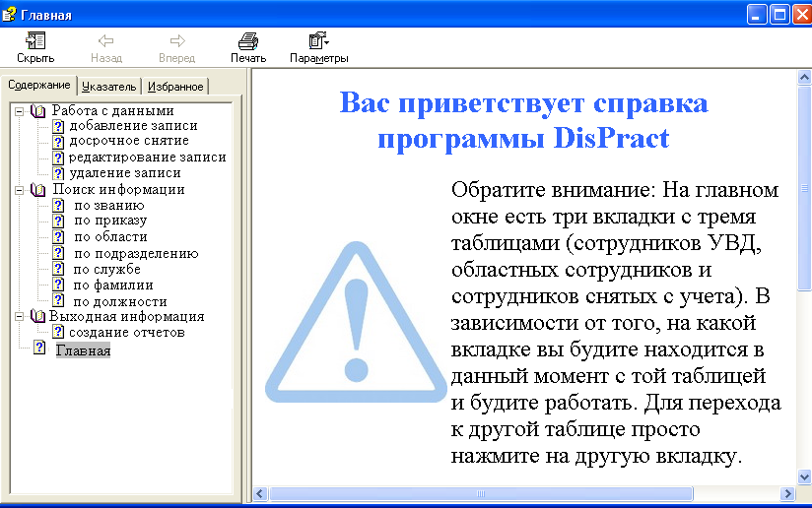The image size is (812, 508).
Task: Click vertical scrollbar down arrow
Action: [x=804, y=476]
